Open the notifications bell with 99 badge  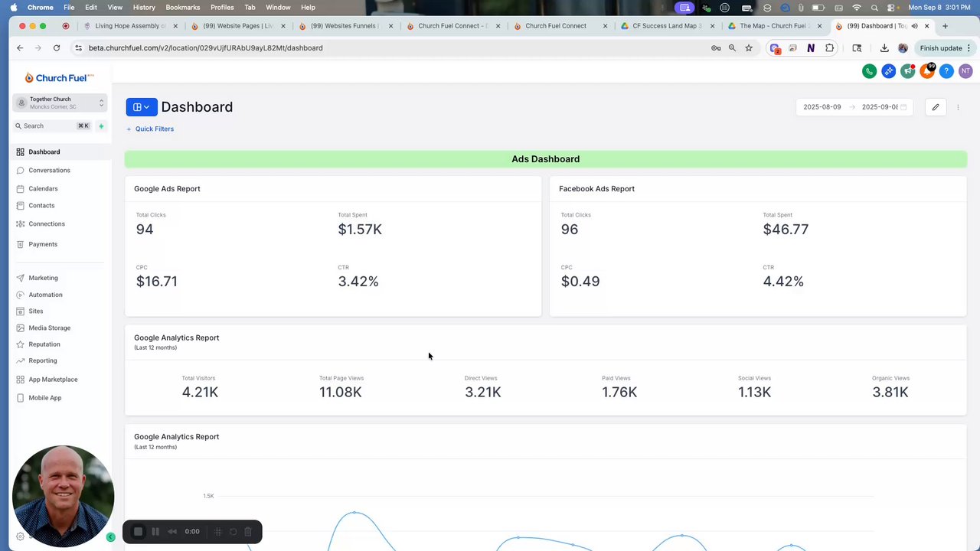pyautogui.click(x=927, y=71)
